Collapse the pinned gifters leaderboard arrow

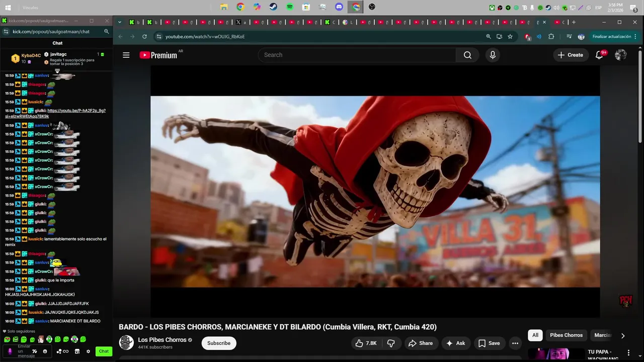click(57, 71)
